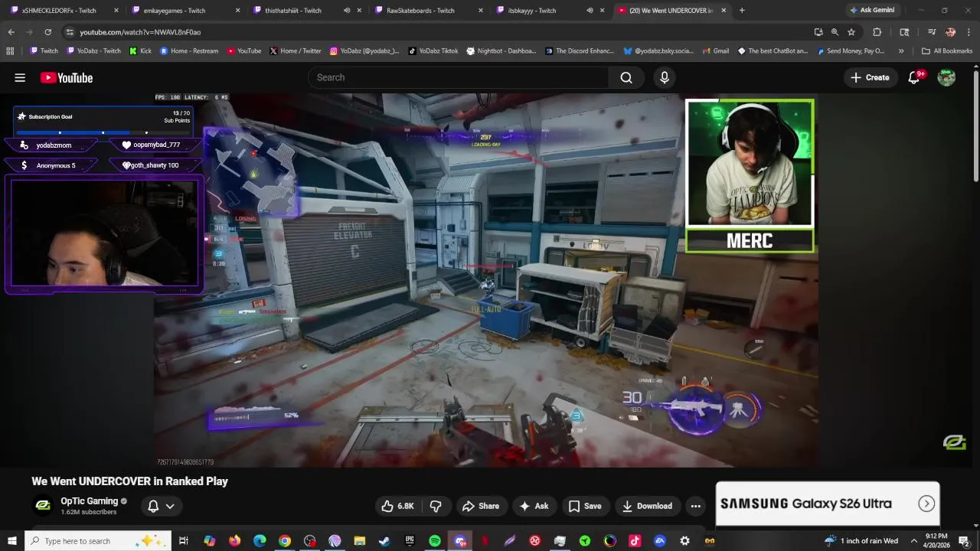
Task: Mute the itsbkayyy tab audio icon
Action: (590, 11)
